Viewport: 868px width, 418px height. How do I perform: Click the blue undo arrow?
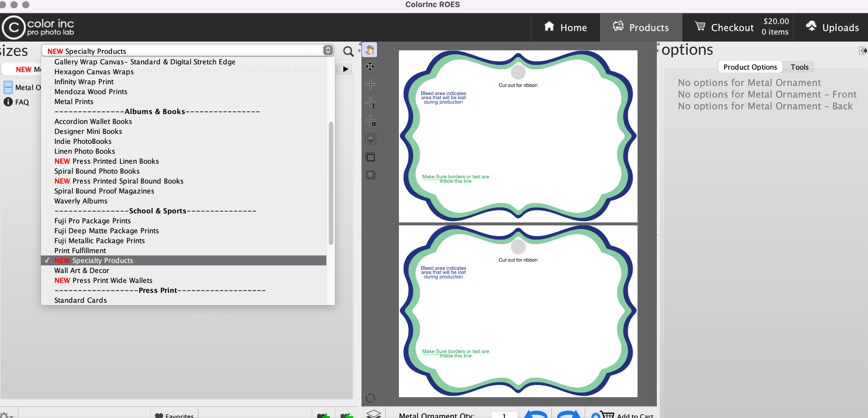[536, 415]
